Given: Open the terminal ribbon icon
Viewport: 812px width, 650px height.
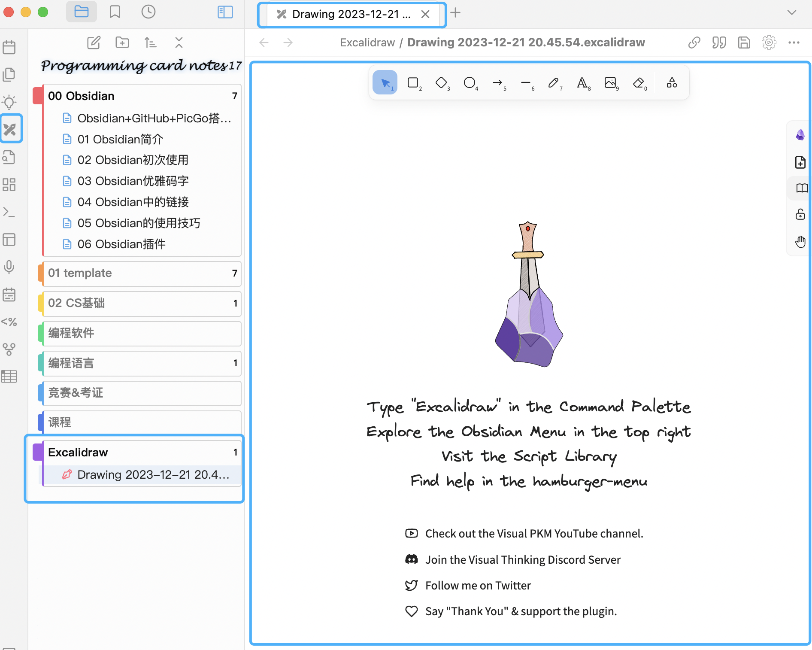Looking at the screenshot, I should 9,212.
